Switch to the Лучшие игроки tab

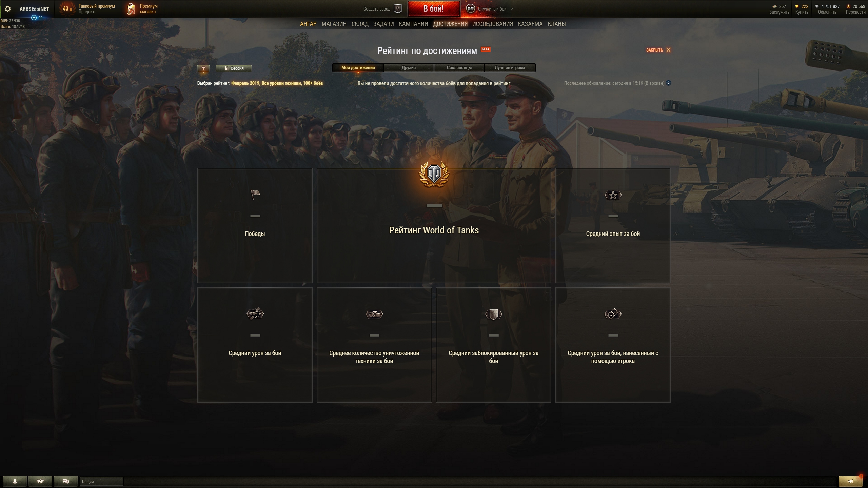pyautogui.click(x=510, y=68)
